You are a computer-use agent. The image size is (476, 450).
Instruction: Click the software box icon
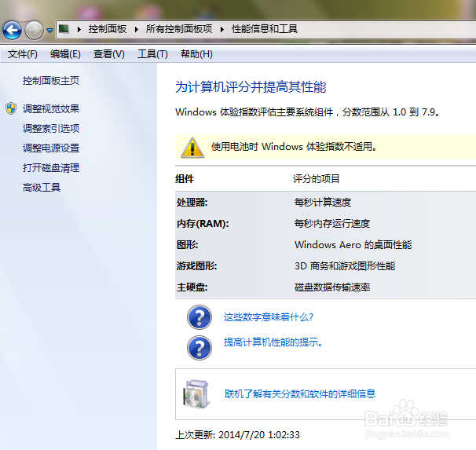196,394
